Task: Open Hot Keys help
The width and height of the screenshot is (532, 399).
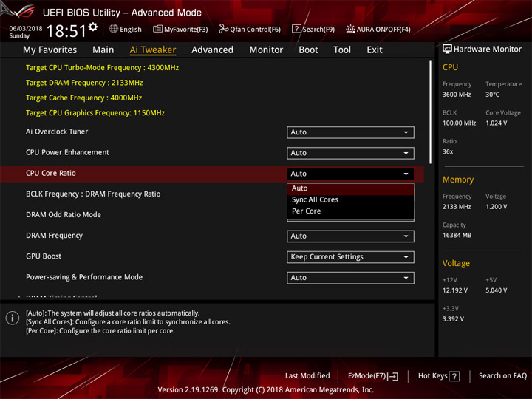Action: 439,376
